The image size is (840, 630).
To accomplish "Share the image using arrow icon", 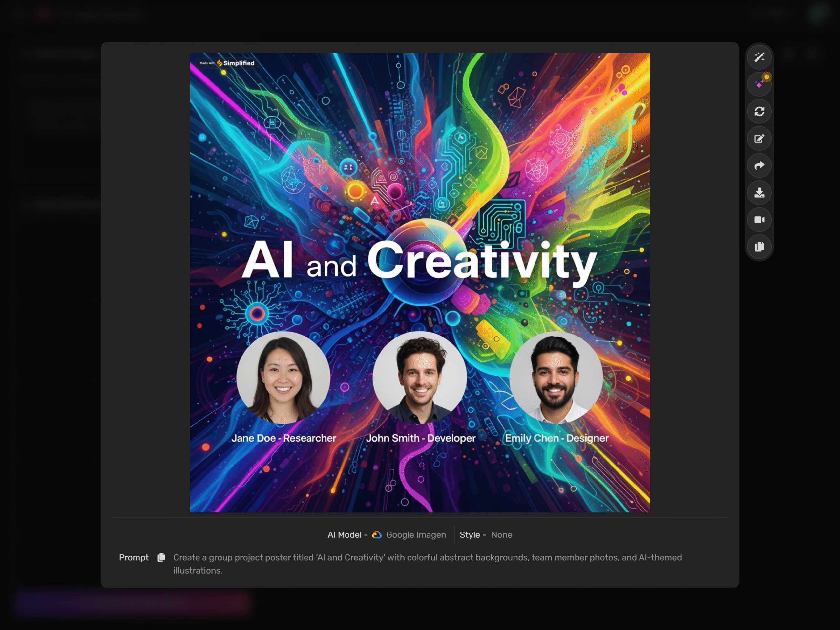I will [x=759, y=166].
